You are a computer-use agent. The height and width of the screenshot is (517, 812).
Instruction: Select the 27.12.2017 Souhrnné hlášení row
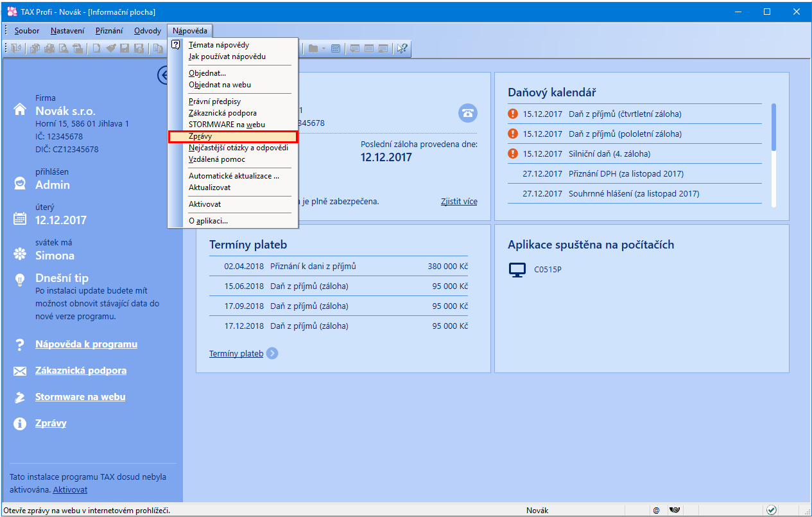coord(635,194)
